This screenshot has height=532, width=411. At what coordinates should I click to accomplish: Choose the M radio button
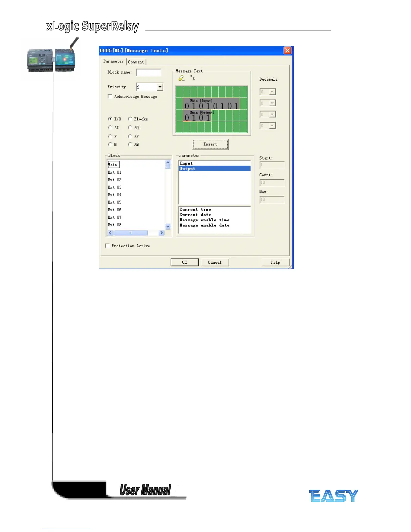tap(110, 144)
